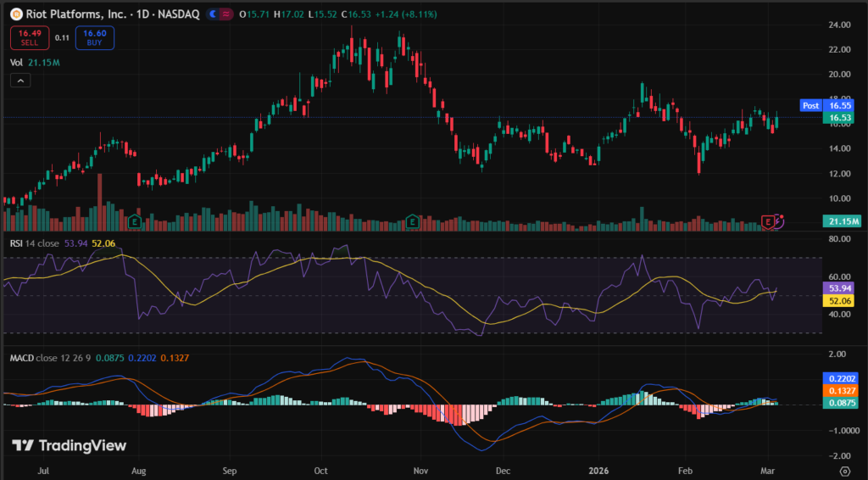Collapse the indicator legend with chevron button
Image resolution: width=868 pixels, height=480 pixels.
click(x=20, y=81)
